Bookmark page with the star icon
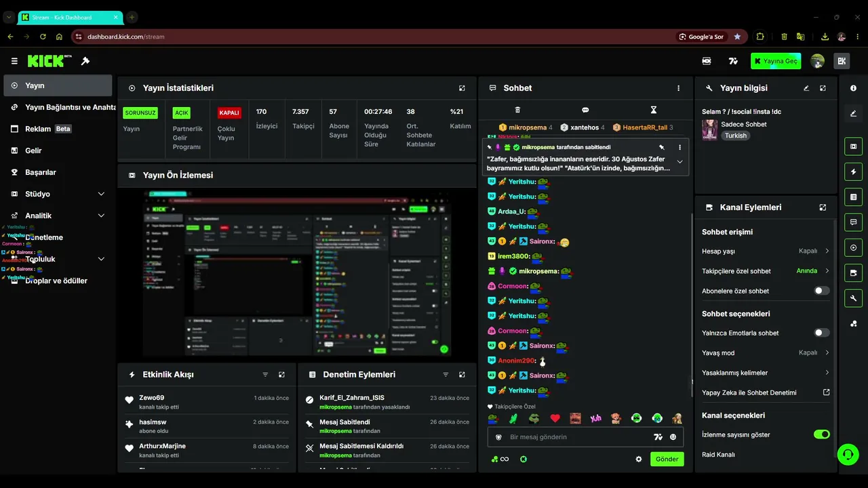This screenshot has height=488, width=868. [737, 37]
